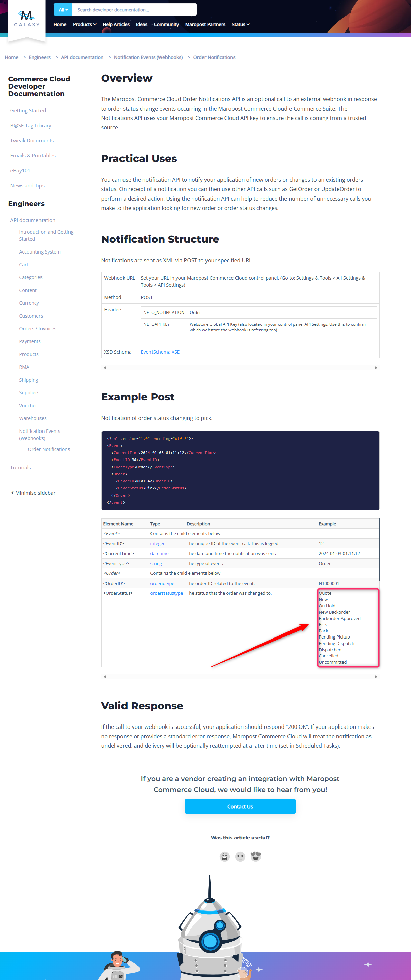Select Content in sidebar
411x980 pixels.
pos(28,290)
